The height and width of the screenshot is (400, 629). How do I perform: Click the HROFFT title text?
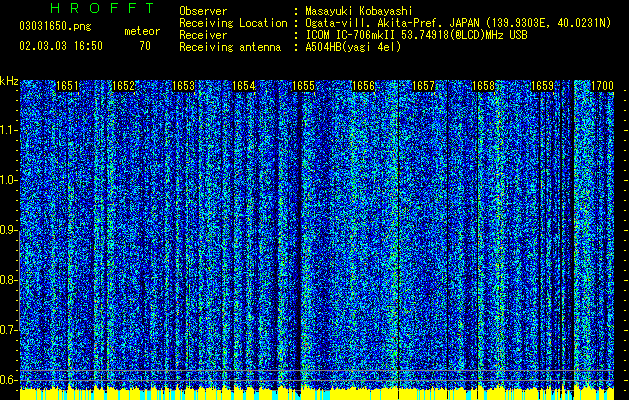103,8
